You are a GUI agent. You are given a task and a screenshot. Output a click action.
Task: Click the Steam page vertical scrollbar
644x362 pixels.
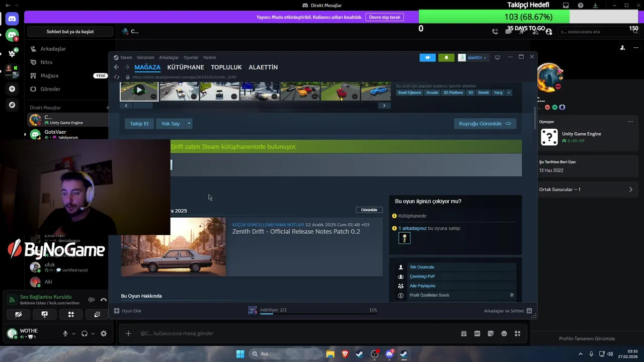pos(535,118)
